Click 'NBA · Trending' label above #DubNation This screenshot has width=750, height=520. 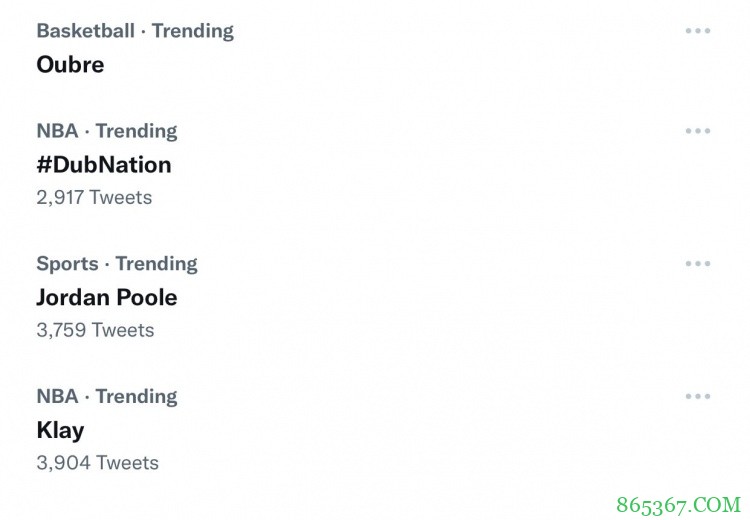(x=107, y=131)
